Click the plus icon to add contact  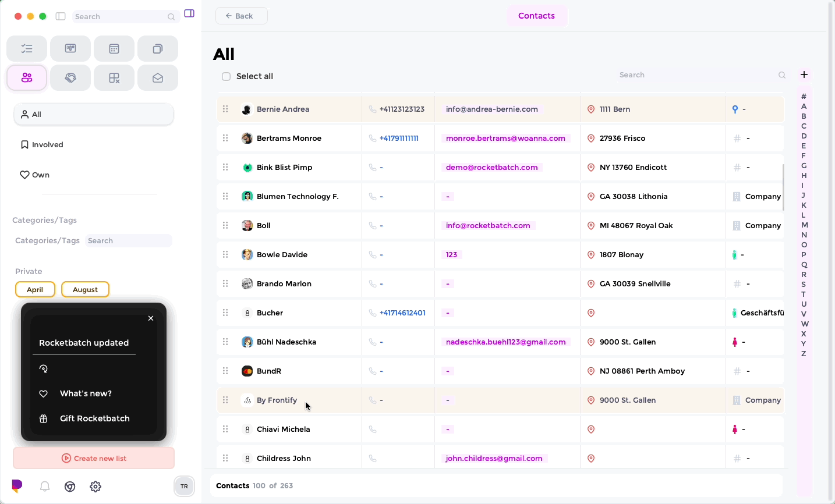pyautogui.click(x=804, y=74)
